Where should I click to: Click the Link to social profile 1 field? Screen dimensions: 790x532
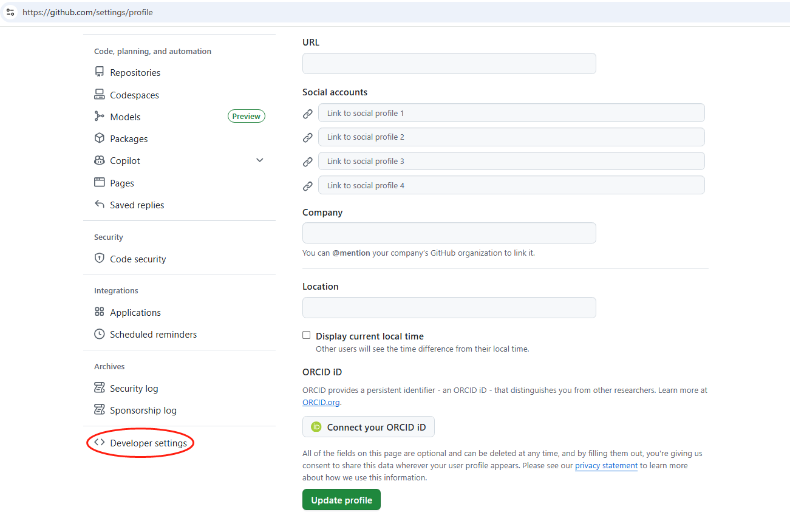(x=511, y=113)
